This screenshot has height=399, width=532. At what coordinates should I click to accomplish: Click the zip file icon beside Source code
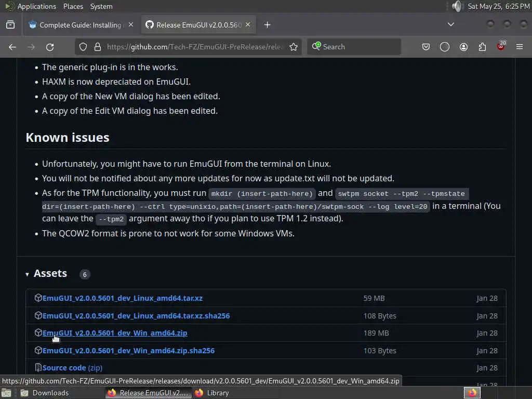pyautogui.click(x=38, y=367)
